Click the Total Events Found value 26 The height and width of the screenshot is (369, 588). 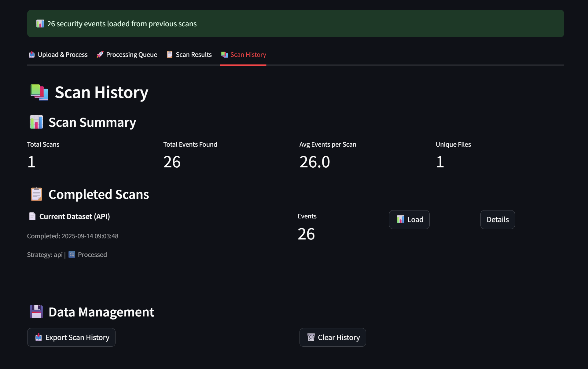coord(172,162)
